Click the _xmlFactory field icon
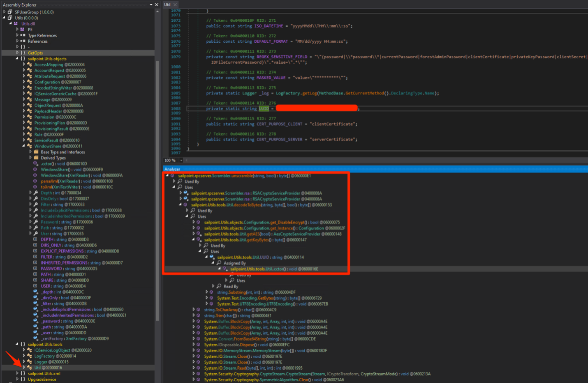This screenshot has width=588, height=384. pyautogui.click(x=36, y=338)
